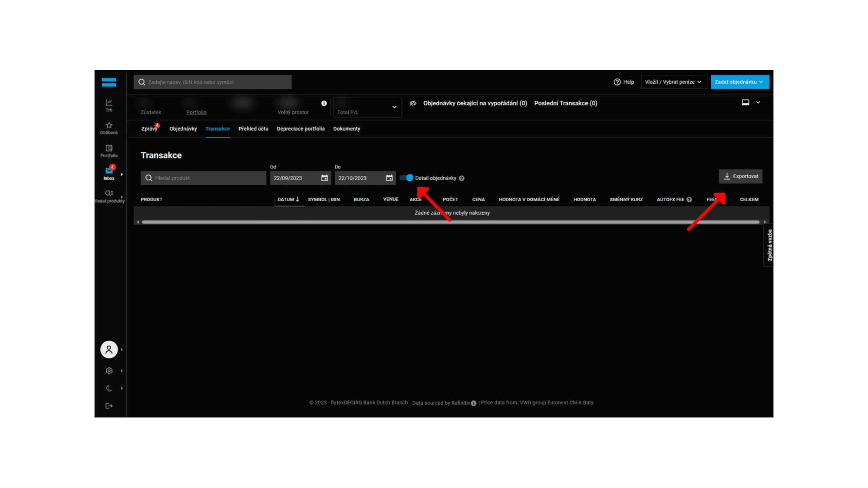The width and height of the screenshot is (868, 488).
Task: Switch to the Objednávky tab
Action: tap(183, 129)
